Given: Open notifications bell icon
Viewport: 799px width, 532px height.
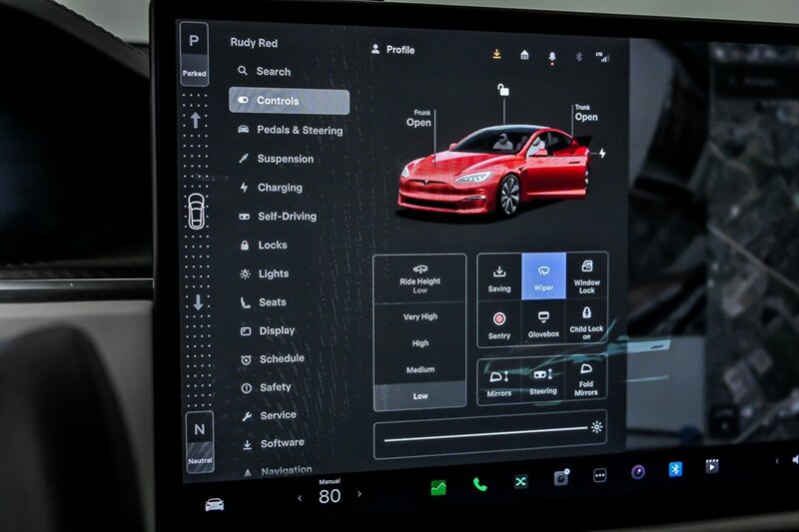Looking at the screenshot, I should (x=552, y=57).
